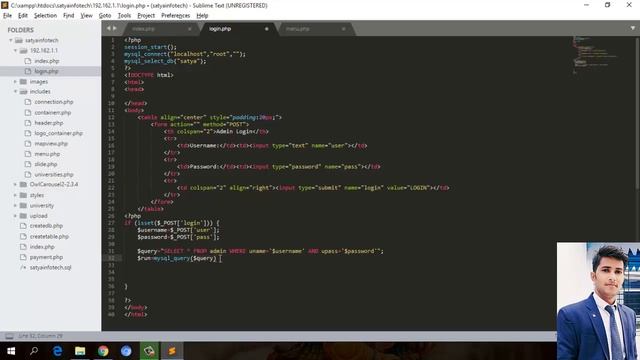The width and height of the screenshot is (640, 360).
Task: Click the Sublime Text taskbar icon
Action: click(x=172, y=351)
